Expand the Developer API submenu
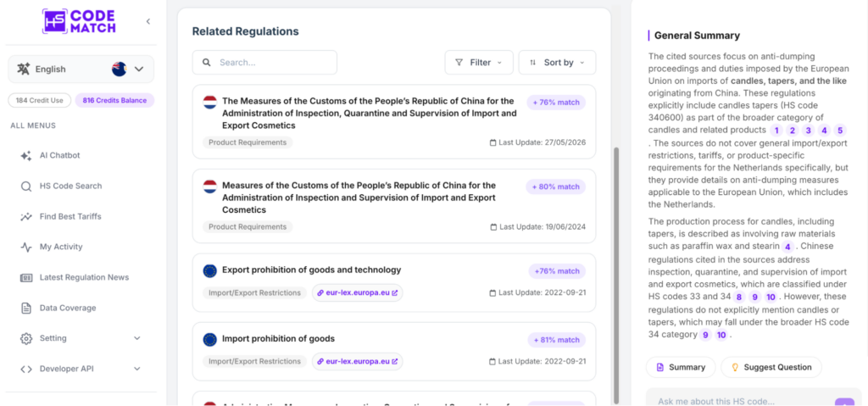Image resolution: width=868 pixels, height=406 pixels. point(137,369)
